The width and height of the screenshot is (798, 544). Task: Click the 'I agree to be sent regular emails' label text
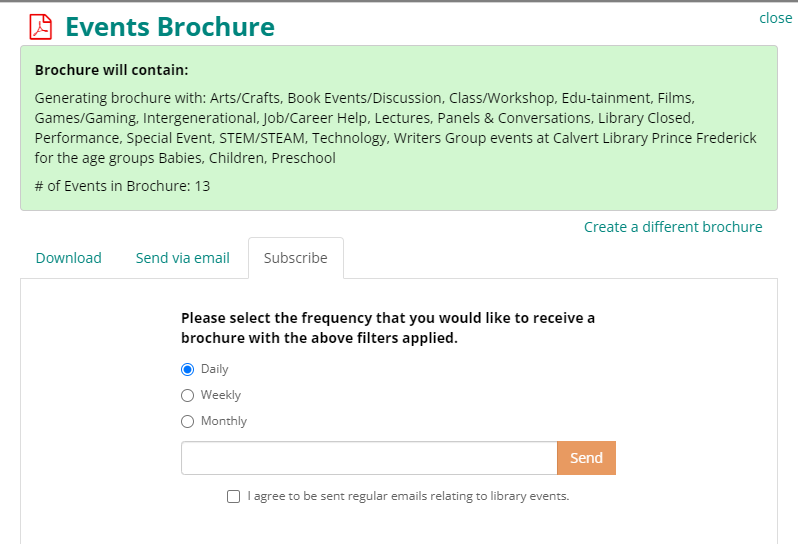tap(408, 496)
